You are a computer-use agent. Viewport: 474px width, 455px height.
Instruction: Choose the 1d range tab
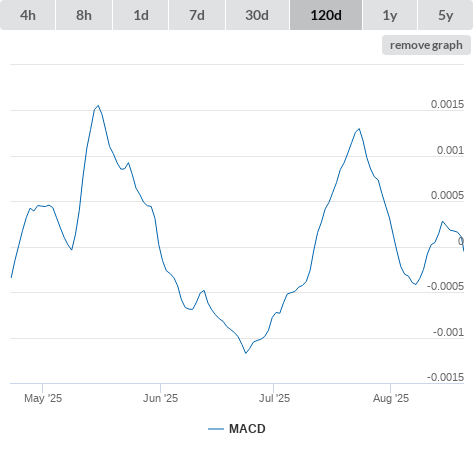[141, 15]
